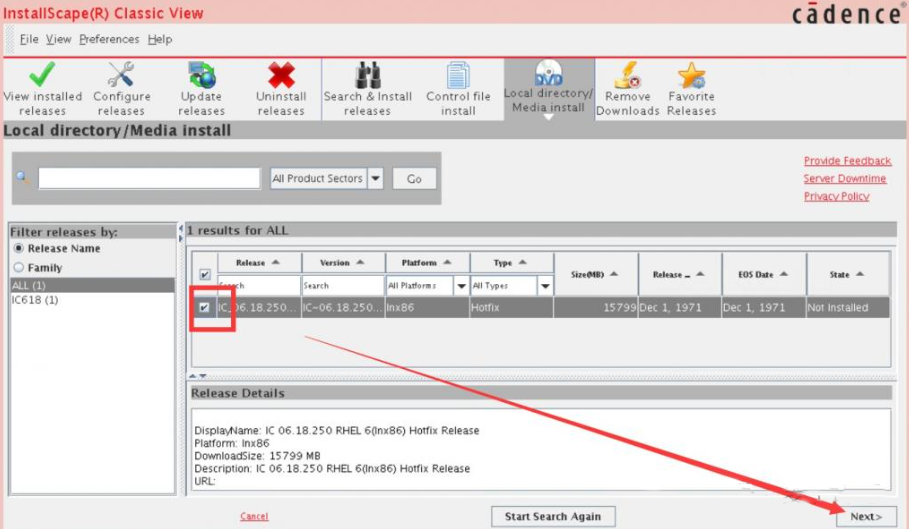Screen dimensions: 909x529
Task: Toggle the checkbox for the IC 06.18.250 release row
Action: (x=205, y=308)
